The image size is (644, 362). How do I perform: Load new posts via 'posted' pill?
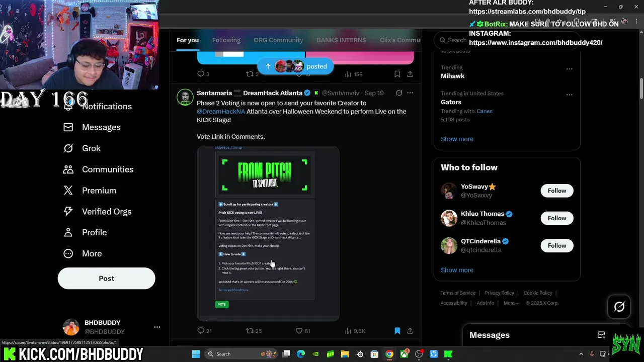[x=295, y=66]
